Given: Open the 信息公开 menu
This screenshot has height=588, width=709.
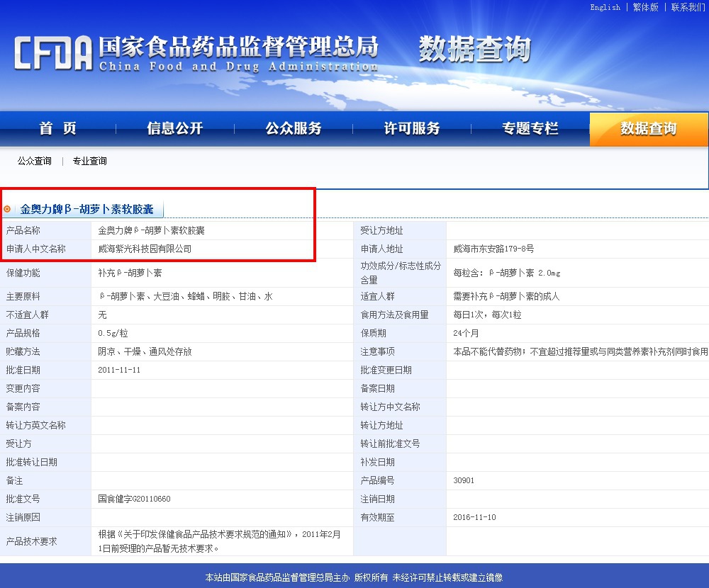Looking at the screenshot, I should tap(175, 128).
